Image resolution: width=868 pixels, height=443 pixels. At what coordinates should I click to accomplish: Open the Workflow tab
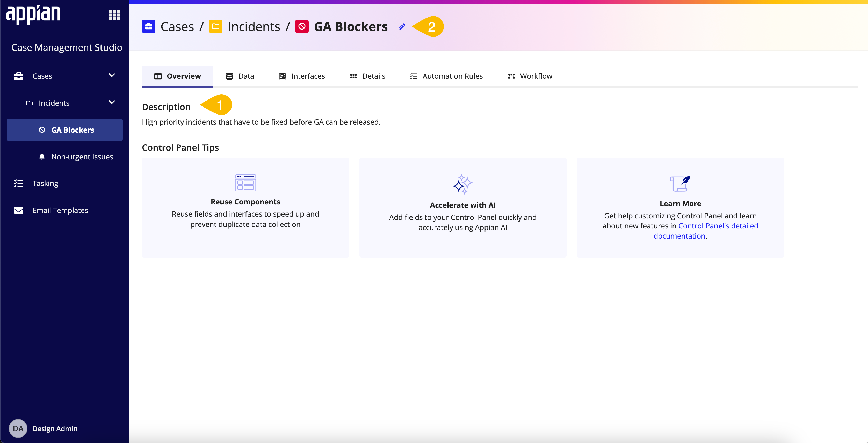coord(530,76)
